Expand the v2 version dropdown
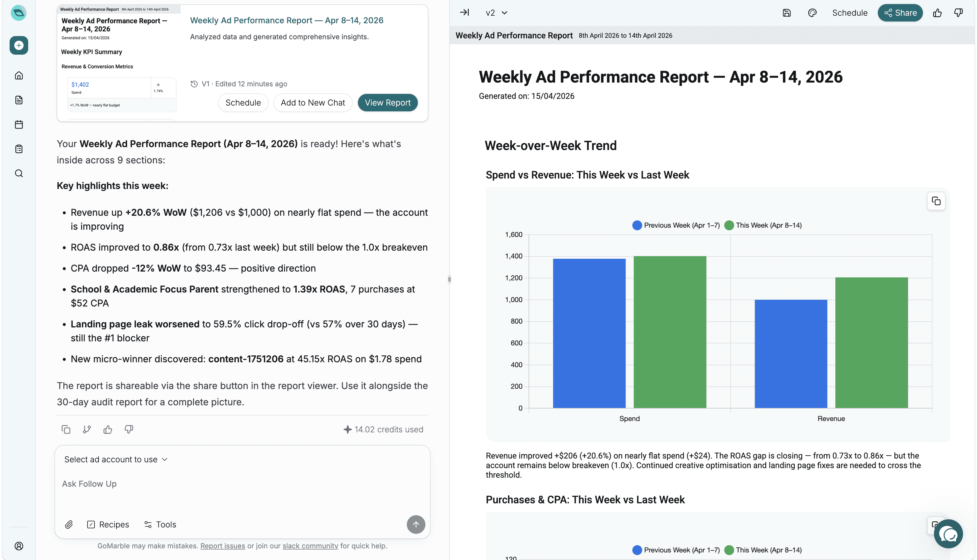 (x=496, y=13)
